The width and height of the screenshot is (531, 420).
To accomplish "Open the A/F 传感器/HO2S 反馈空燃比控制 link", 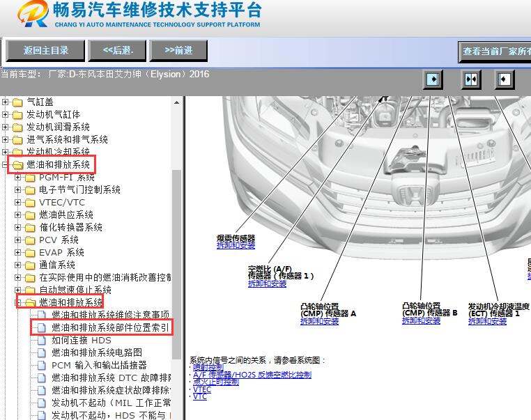I will [252, 375].
